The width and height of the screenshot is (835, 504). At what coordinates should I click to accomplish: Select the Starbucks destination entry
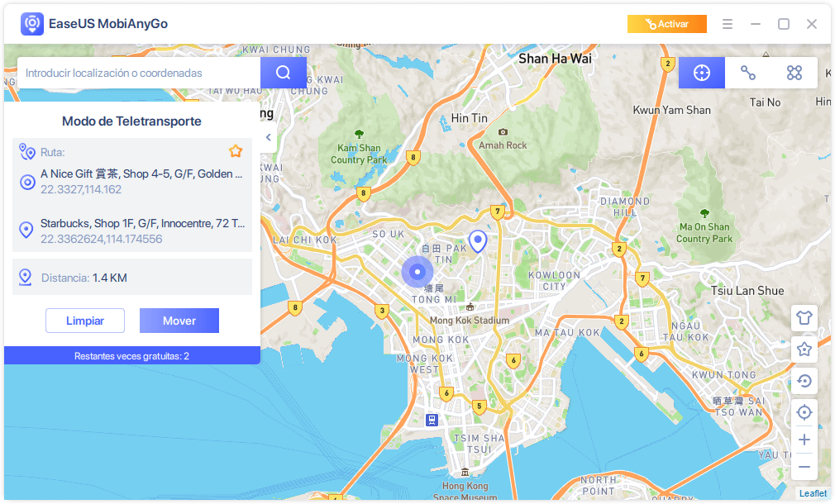(x=141, y=231)
